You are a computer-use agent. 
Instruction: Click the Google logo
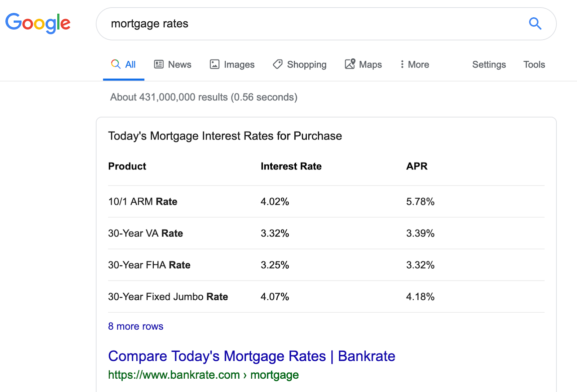(38, 23)
